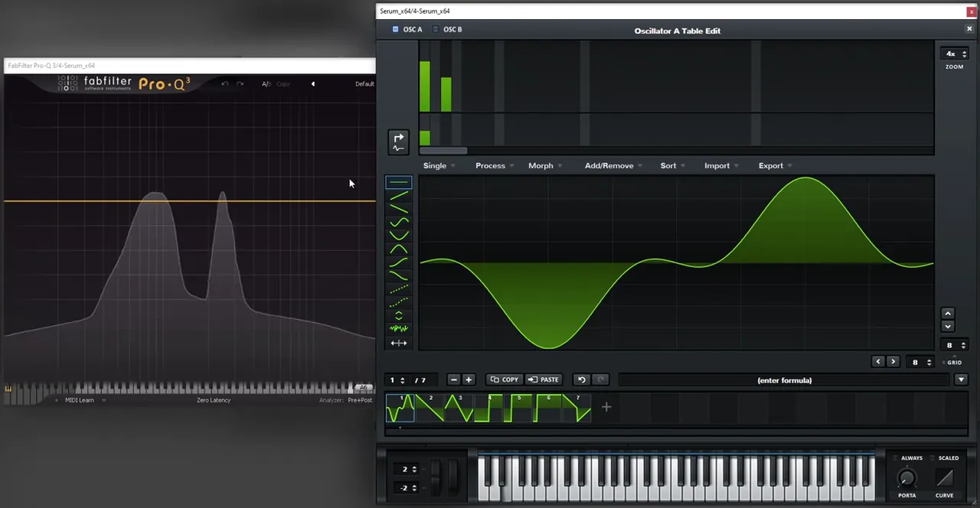Click the harmonic bins horizontal scrollbar

(443, 151)
